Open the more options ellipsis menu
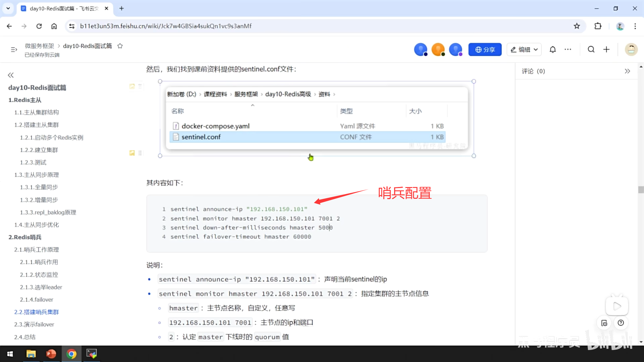This screenshot has height=362, width=644. click(x=568, y=50)
